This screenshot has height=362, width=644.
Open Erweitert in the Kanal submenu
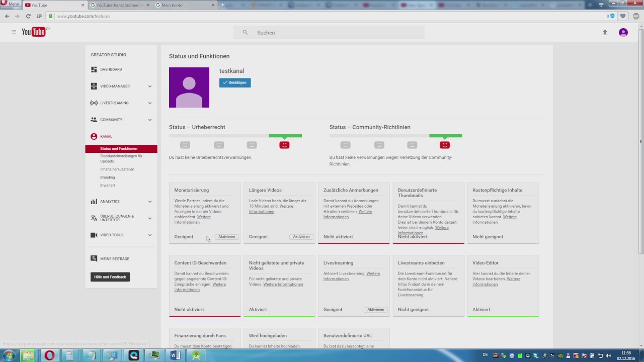pos(108,186)
